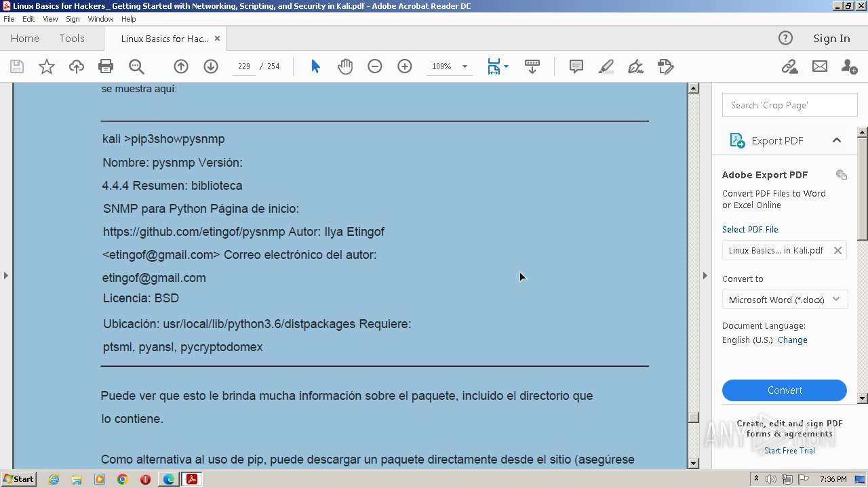Screen dimensions: 868x488
Task: Expand the left navigation pane
Action: (6, 275)
